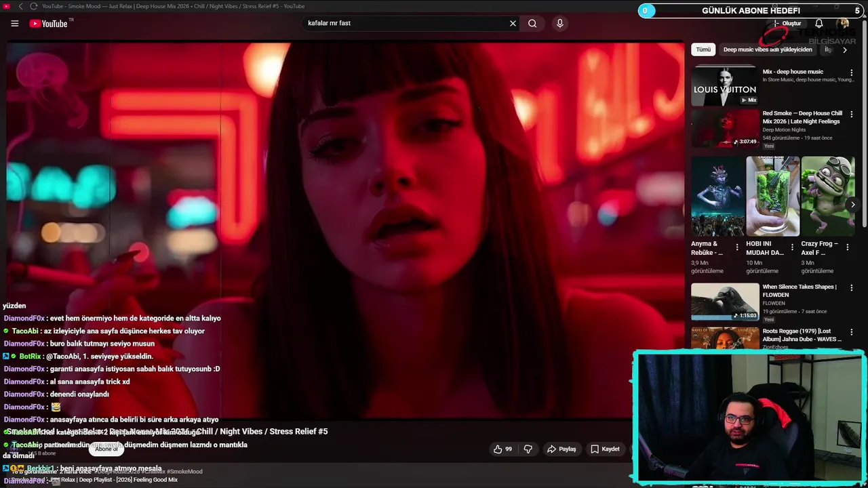Open the 'HOBI INI MUDAH DA...' short thumbnail
This screenshot has width=868, height=488.
[772, 197]
